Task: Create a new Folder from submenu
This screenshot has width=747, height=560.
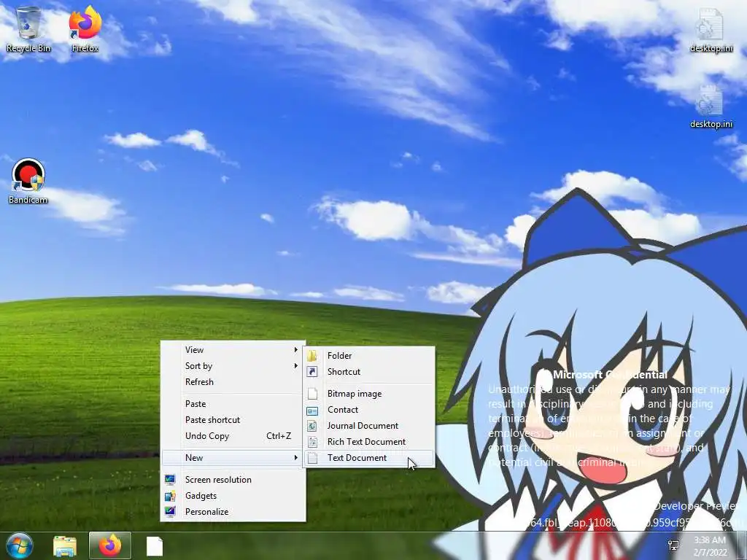Action: [369, 356]
